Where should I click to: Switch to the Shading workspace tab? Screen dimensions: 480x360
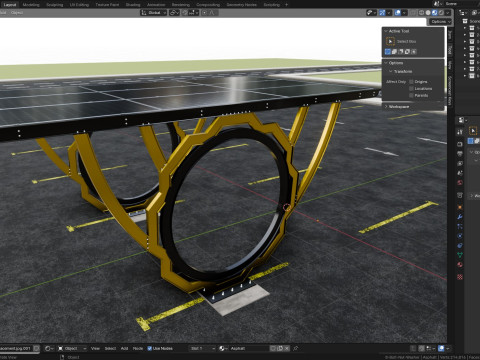pyautogui.click(x=133, y=5)
